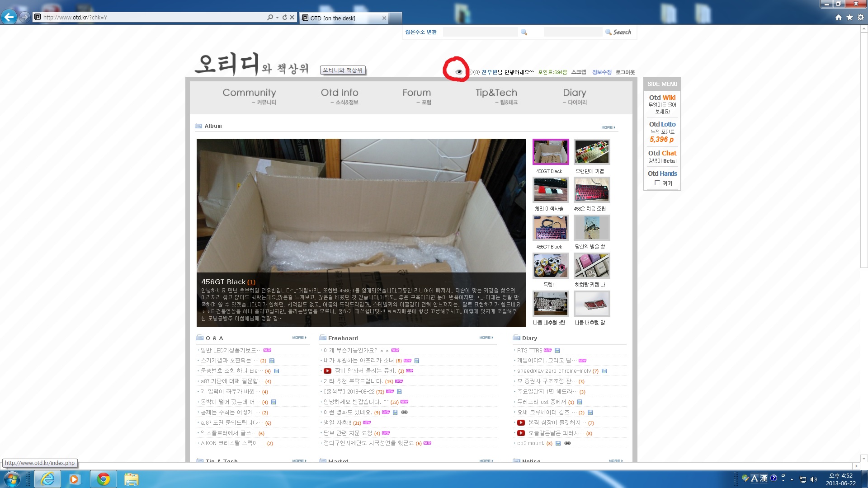Click YouTube icon on 잠이 안와서 post
Image resolution: width=868 pixels, height=488 pixels.
point(327,371)
